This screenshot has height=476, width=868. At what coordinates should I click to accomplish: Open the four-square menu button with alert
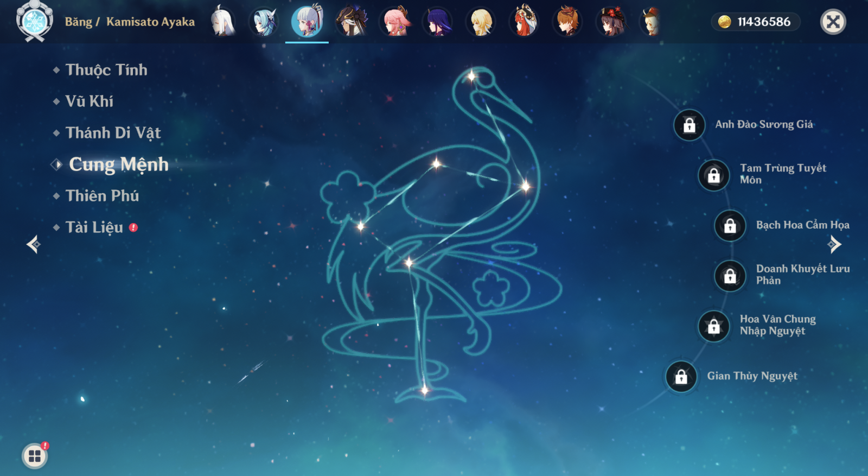pyautogui.click(x=35, y=456)
